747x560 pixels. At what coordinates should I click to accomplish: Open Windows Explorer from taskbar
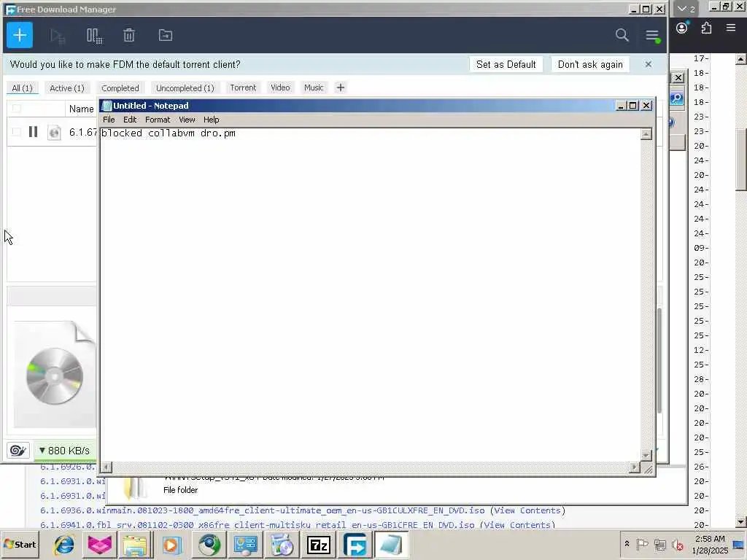pos(136,545)
